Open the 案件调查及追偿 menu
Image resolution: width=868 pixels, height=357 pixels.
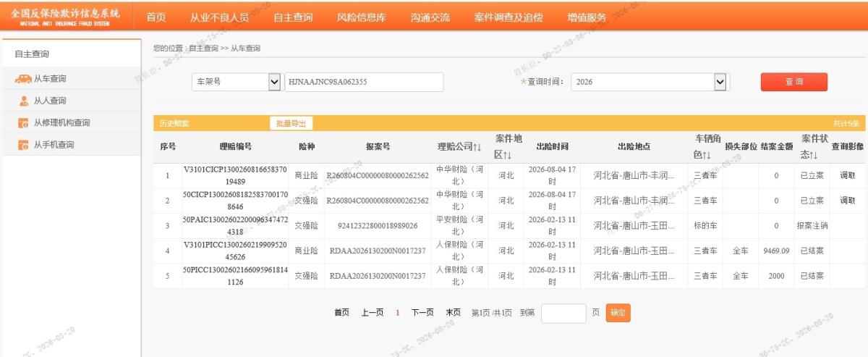[509, 17]
